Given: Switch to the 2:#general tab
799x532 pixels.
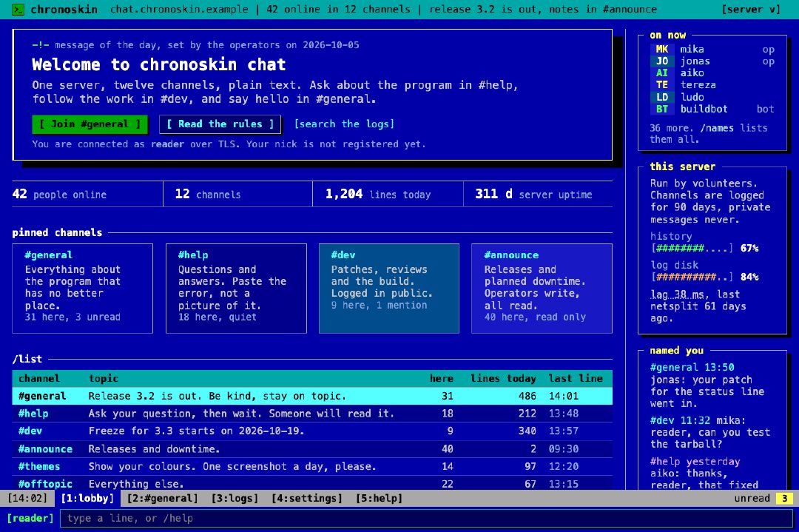Looking at the screenshot, I should point(163,499).
